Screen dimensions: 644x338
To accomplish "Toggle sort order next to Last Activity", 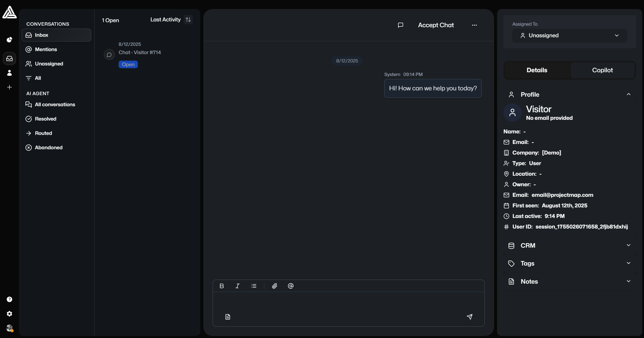I will (x=188, y=20).
